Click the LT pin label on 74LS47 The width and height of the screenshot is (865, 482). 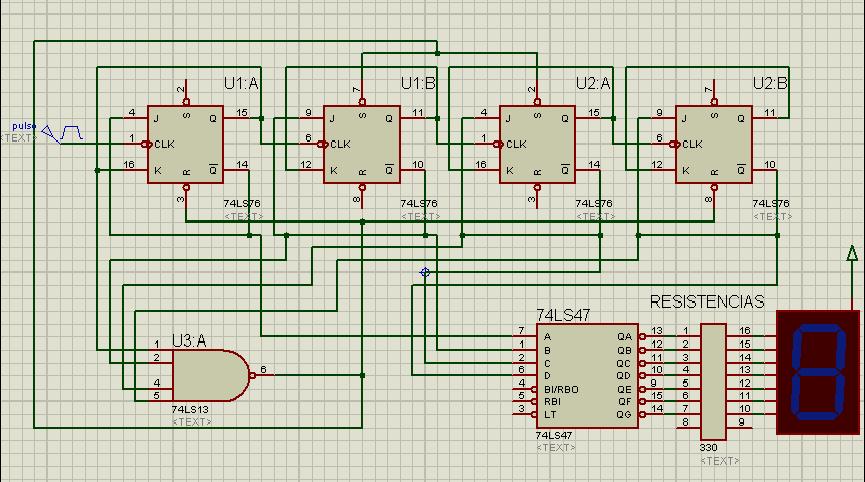[x=550, y=415]
